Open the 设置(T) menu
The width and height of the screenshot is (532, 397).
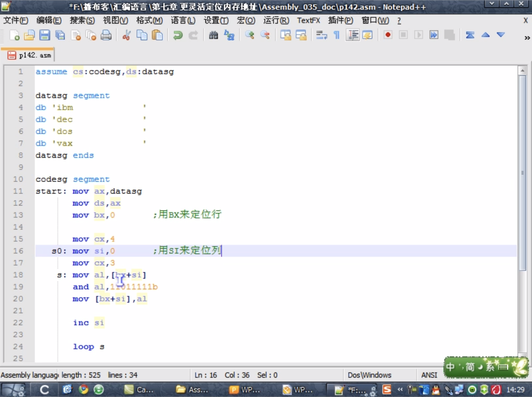click(216, 20)
